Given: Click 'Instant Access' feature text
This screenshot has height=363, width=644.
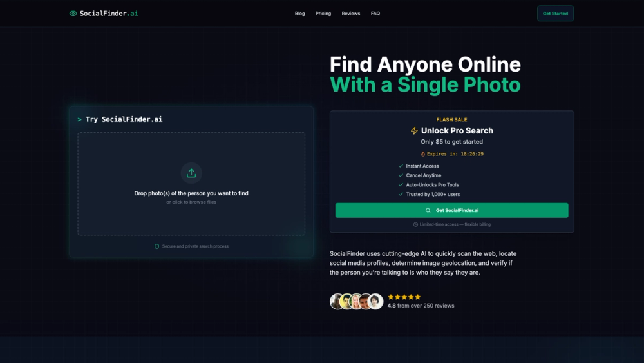Looking at the screenshot, I should (422, 166).
